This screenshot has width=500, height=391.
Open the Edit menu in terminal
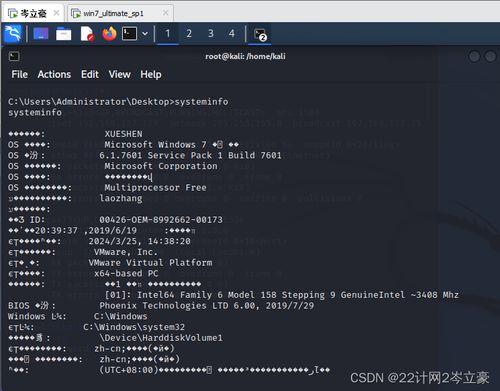(90, 74)
